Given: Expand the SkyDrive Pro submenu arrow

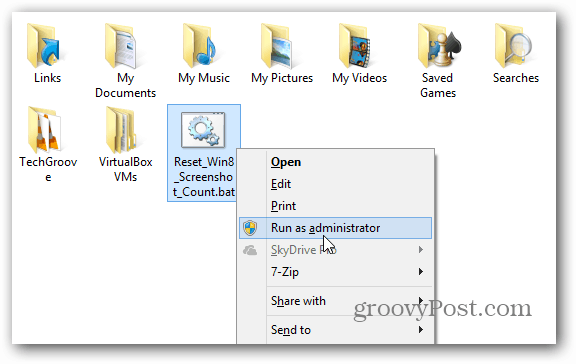Looking at the screenshot, I should [x=421, y=250].
